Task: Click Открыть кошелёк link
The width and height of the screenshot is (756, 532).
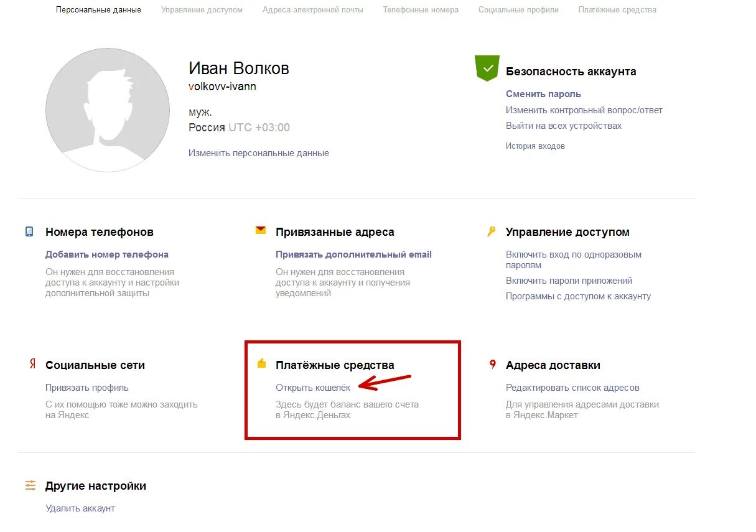Action: (313, 388)
